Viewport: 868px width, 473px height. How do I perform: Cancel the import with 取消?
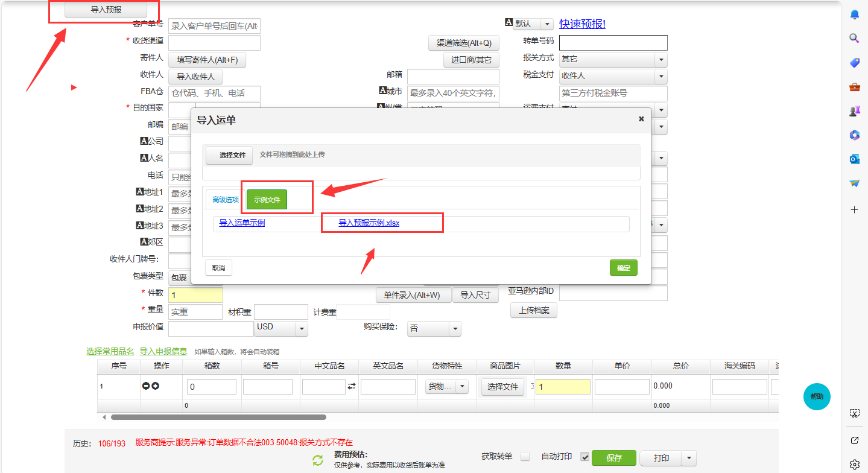(218, 268)
